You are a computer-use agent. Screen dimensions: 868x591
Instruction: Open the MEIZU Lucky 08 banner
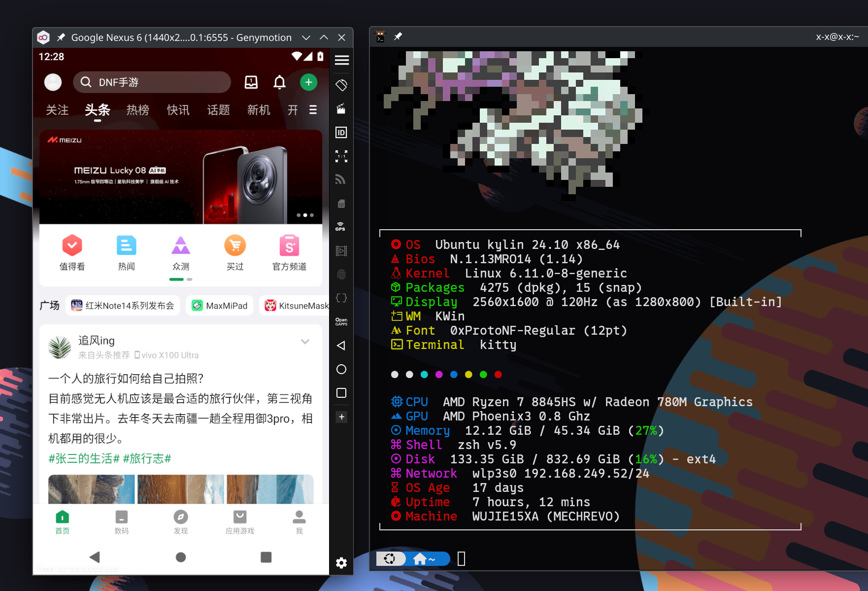click(181, 177)
